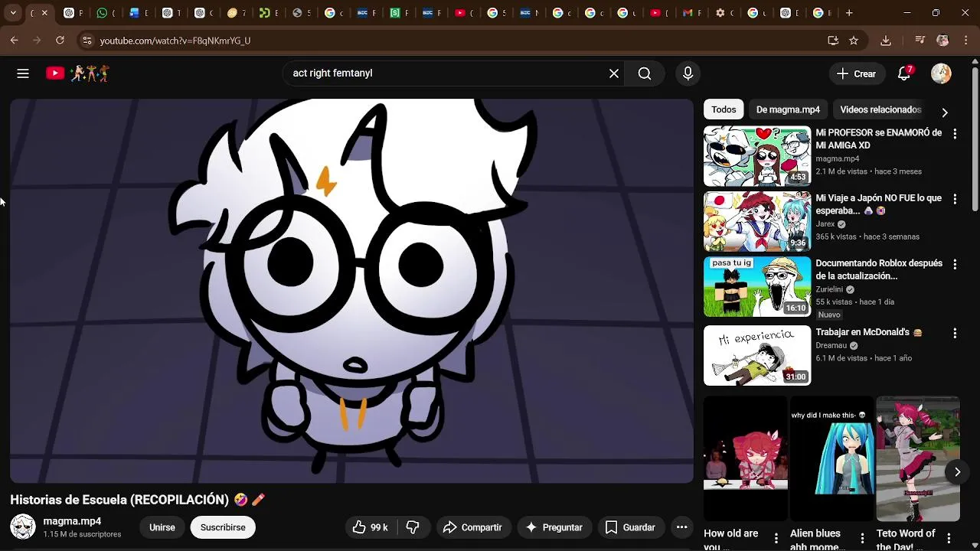Viewport: 980px width, 551px height.
Task: Click the YouTube logo home icon
Action: (77, 73)
